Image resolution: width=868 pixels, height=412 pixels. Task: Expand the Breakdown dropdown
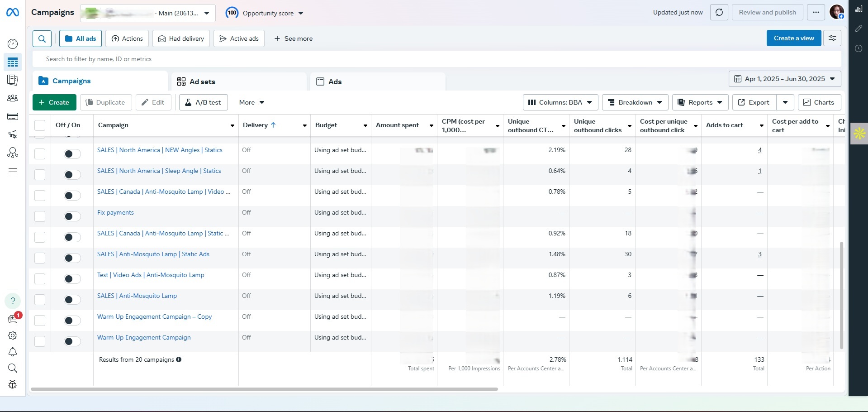635,103
